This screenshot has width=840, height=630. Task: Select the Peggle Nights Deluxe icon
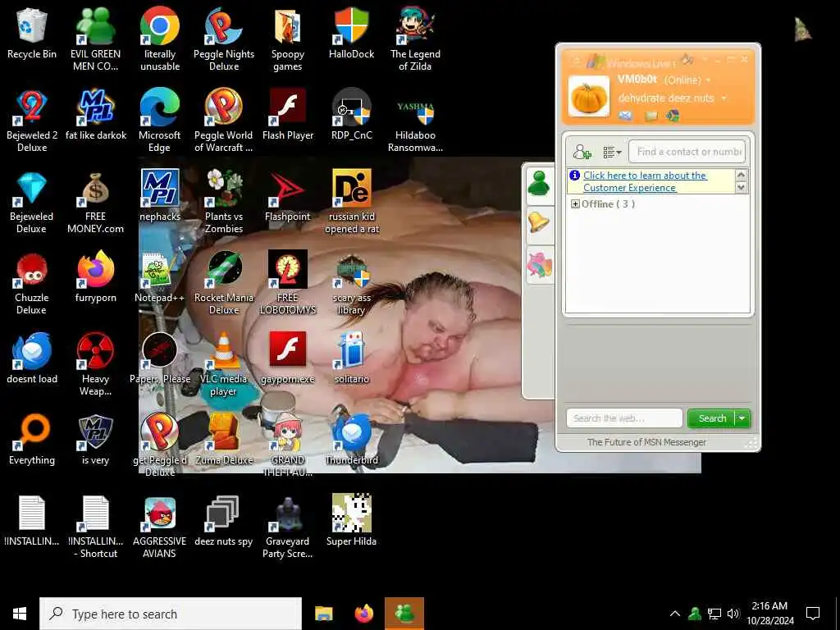point(223,39)
